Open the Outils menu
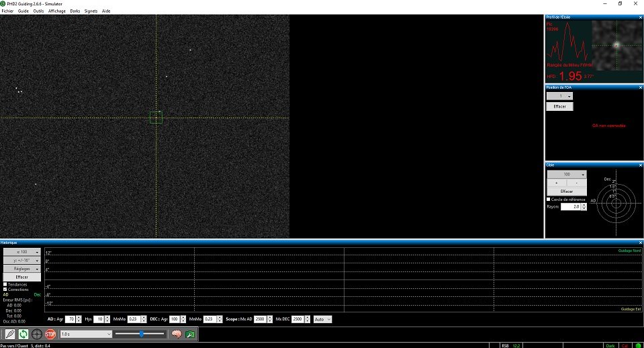The image size is (644, 348). (x=38, y=11)
